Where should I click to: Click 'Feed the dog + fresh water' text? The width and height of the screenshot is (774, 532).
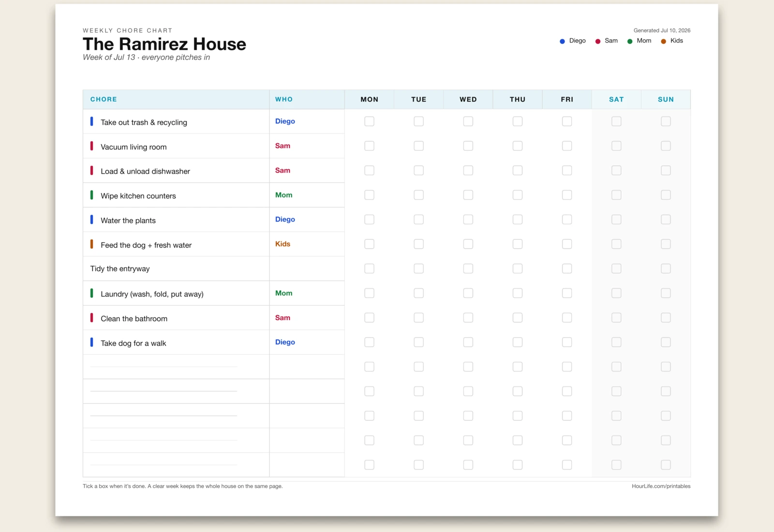[146, 245]
